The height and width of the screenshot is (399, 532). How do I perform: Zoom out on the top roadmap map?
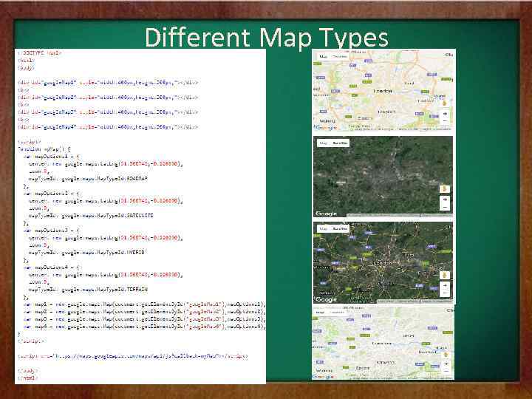pos(445,120)
